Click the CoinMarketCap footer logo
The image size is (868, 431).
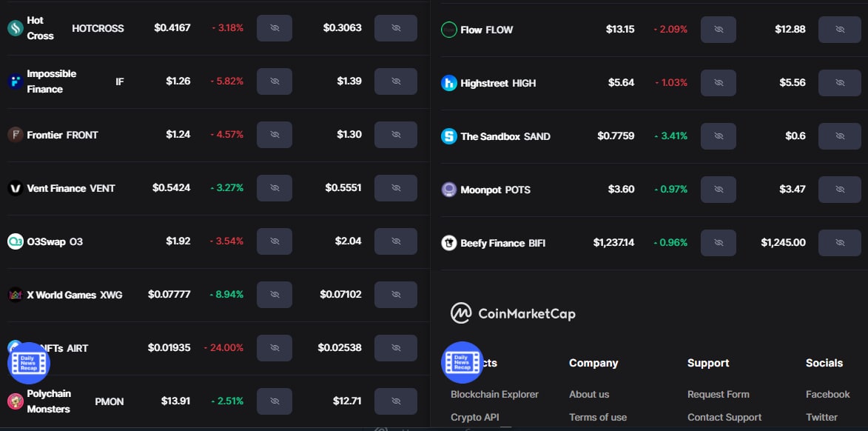click(513, 313)
